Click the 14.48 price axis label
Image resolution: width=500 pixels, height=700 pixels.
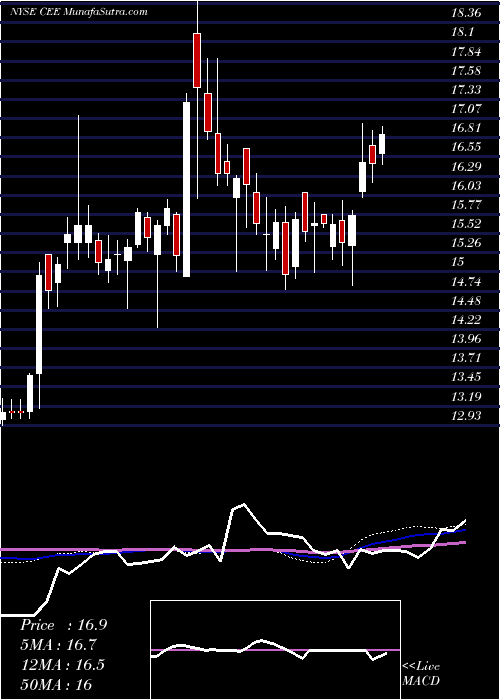(x=466, y=300)
